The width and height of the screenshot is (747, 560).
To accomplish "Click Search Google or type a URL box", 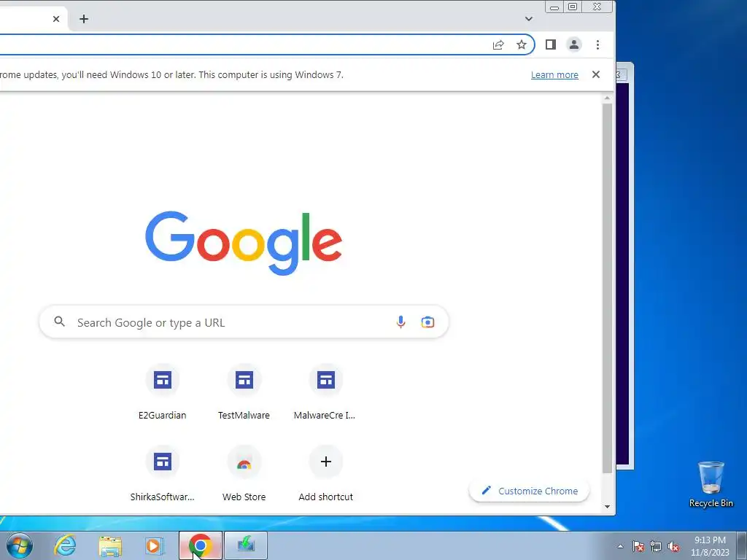I will [x=244, y=322].
